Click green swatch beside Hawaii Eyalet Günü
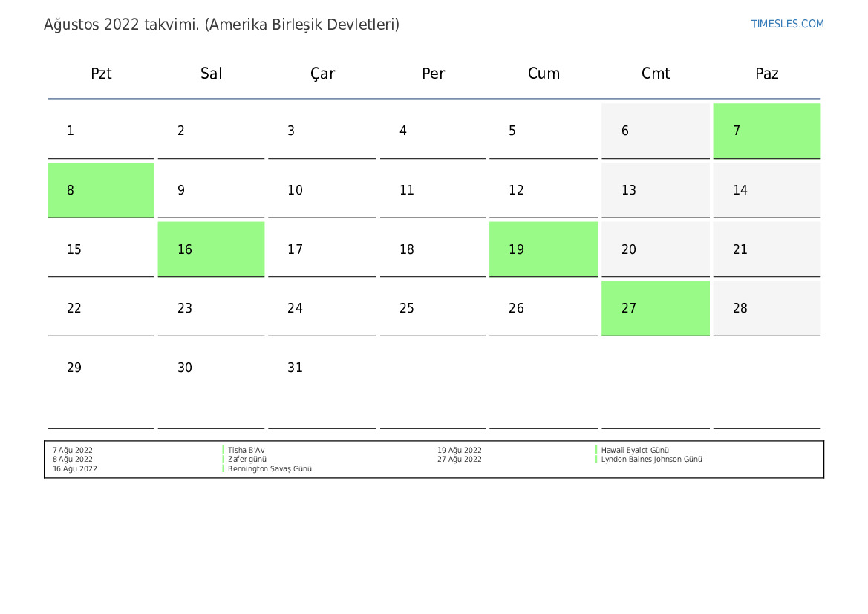 [x=596, y=450]
